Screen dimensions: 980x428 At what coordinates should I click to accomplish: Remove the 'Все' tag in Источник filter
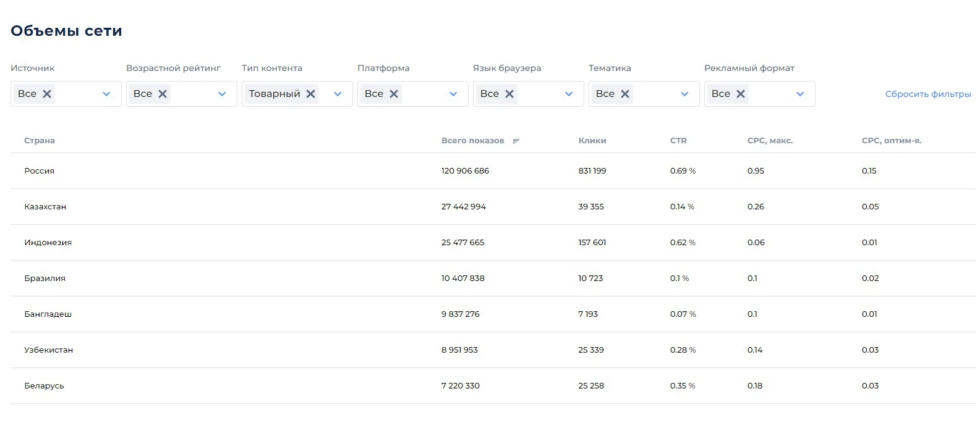click(47, 94)
